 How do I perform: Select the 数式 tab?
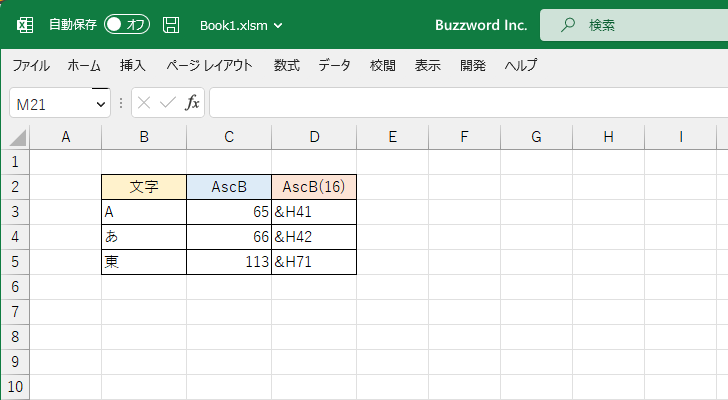click(x=286, y=65)
